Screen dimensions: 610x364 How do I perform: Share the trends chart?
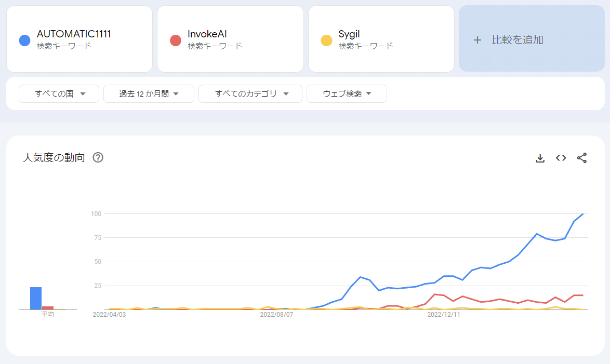tap(581, 158)
